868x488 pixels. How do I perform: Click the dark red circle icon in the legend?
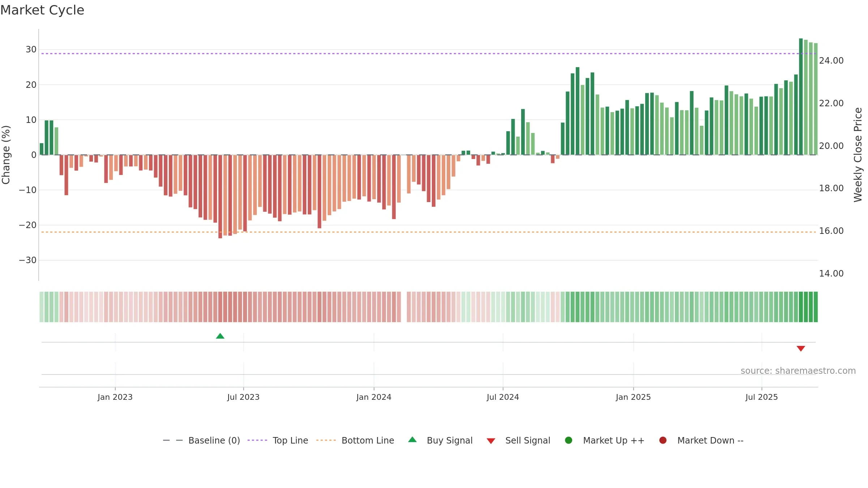[663, 440]
